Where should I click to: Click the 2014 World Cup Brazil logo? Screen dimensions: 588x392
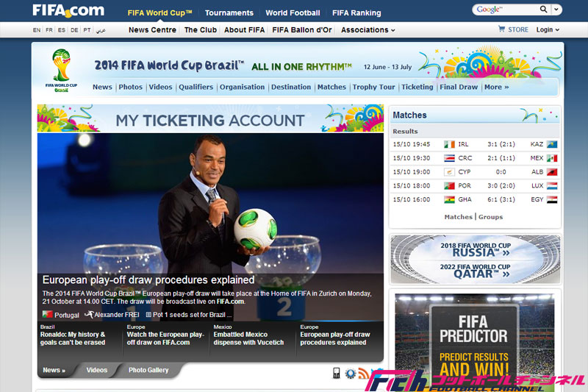(61, 70)
